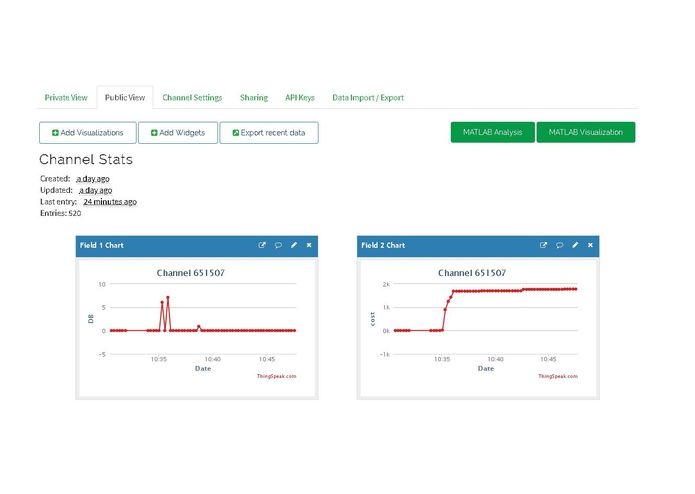Screen dimensions: 695x494
Task: Select the Public View tab
Action: coord(125,97)
